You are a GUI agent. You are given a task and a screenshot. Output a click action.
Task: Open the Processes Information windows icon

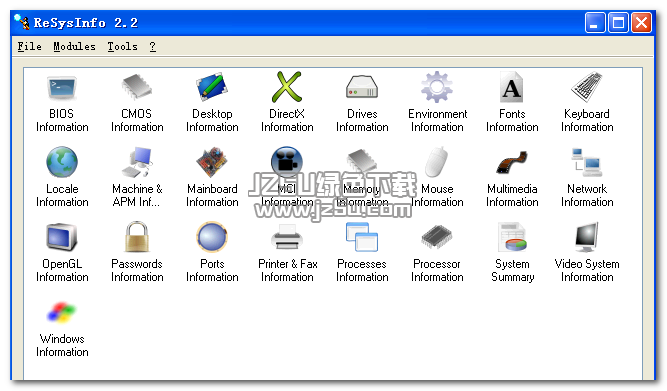(362, 237)
